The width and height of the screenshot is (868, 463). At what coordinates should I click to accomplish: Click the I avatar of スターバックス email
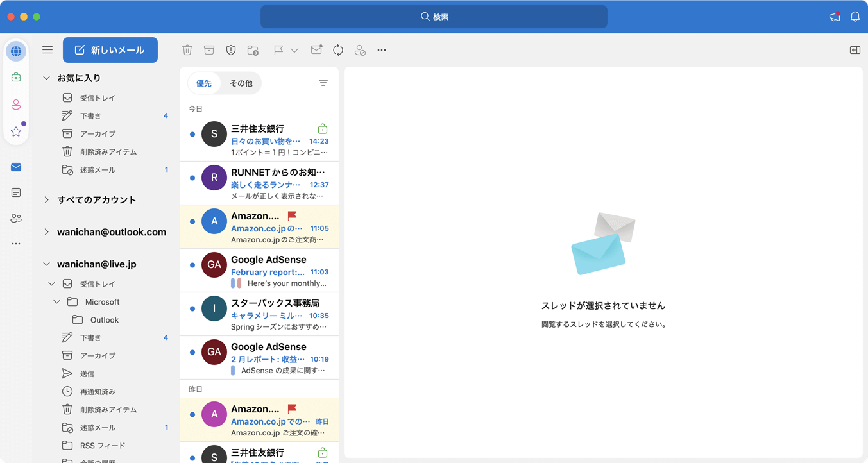point(214,308)
